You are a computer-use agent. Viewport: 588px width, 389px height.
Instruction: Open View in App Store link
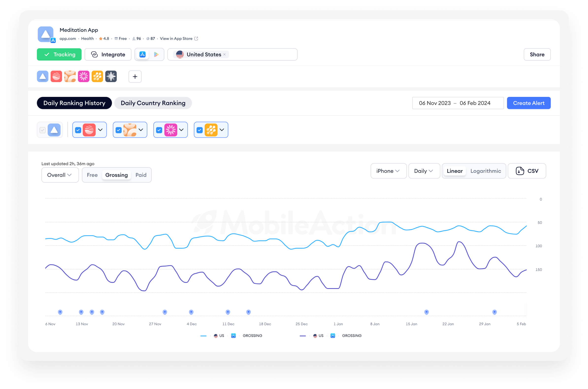[x=176, y=38]
